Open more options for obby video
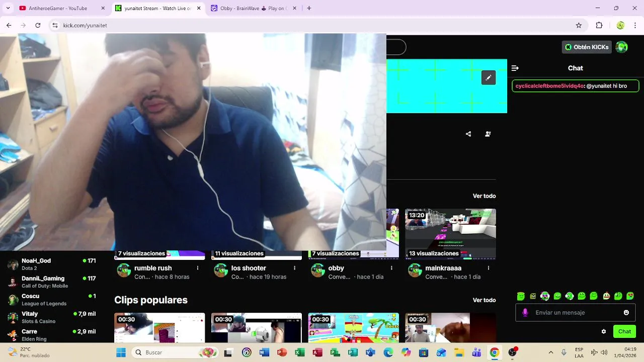Screen dimensions: 644x362 coord(391,268)
